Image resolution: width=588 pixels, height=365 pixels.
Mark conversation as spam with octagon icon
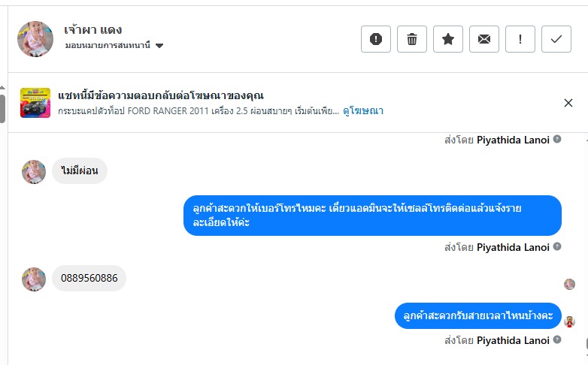376,39
